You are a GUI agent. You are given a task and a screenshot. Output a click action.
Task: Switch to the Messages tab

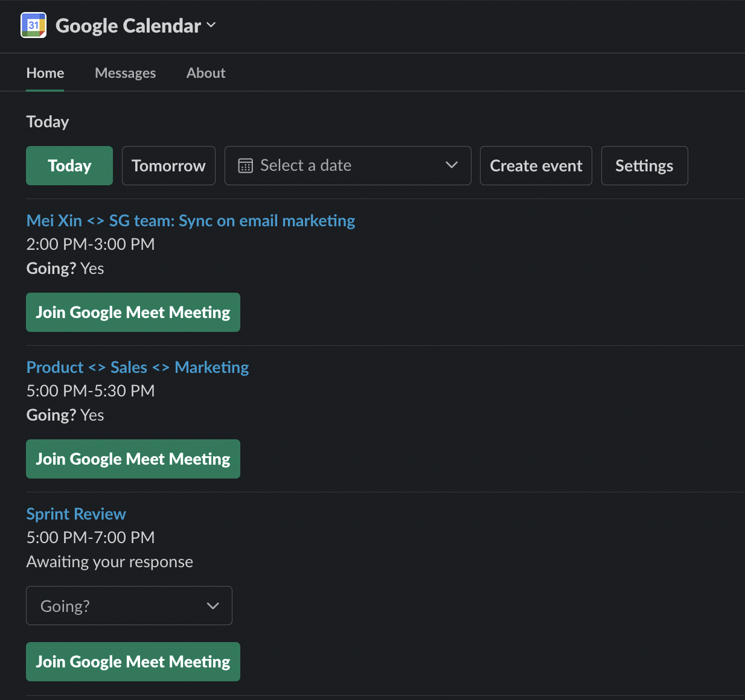(125, 72)
